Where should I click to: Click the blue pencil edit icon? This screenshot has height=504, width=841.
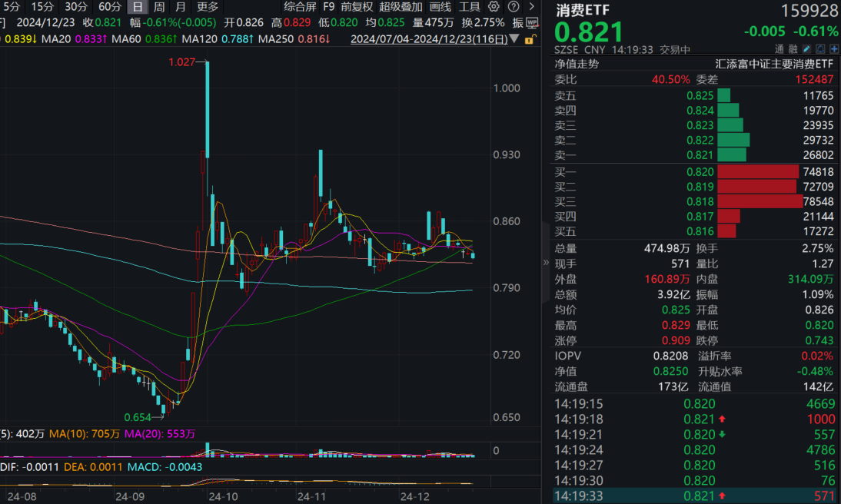click(806, 48)
